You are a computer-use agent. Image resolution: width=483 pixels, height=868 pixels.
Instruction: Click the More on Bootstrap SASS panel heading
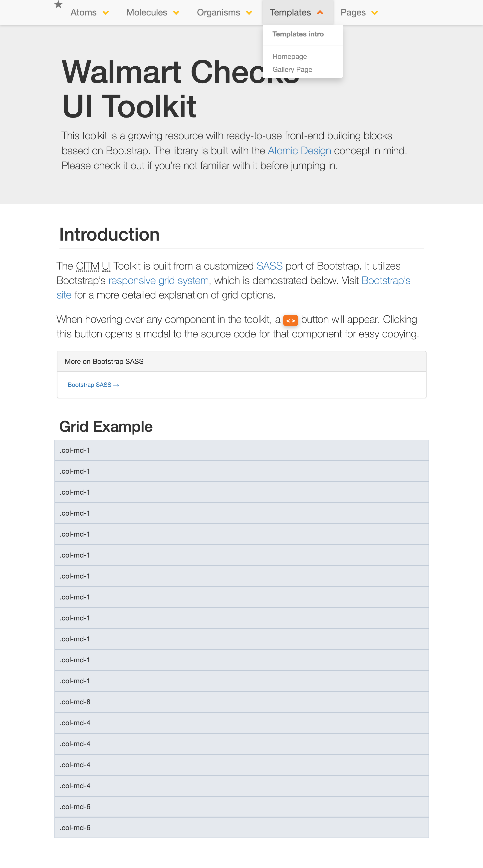coord(104,362)
